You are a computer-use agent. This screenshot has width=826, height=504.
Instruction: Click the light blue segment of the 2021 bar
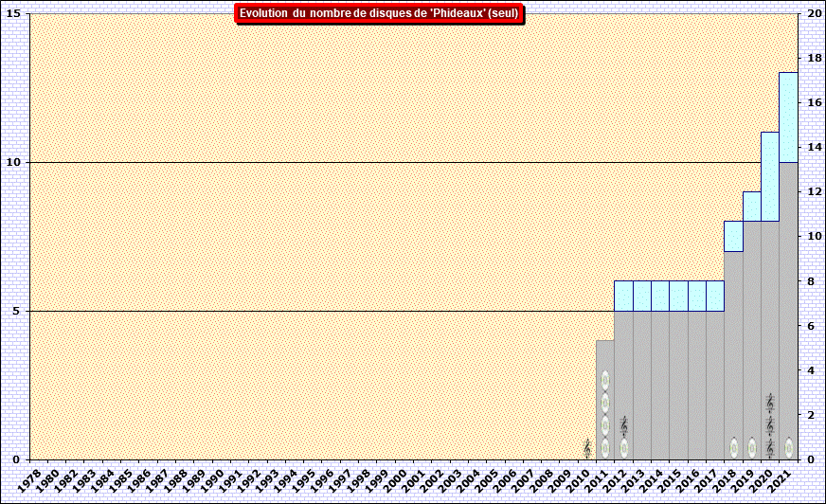(788, 117)
